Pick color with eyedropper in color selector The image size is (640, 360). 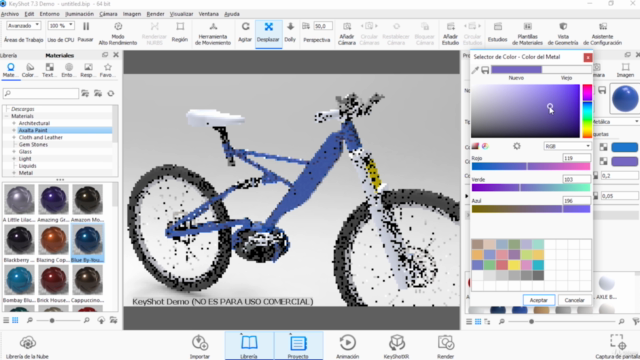[x=475, y=70]
